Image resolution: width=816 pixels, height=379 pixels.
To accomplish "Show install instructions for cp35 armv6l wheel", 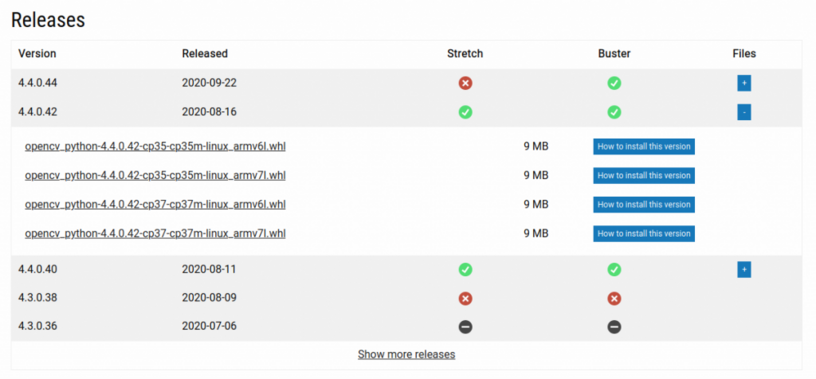I will (x=644, y=147).
